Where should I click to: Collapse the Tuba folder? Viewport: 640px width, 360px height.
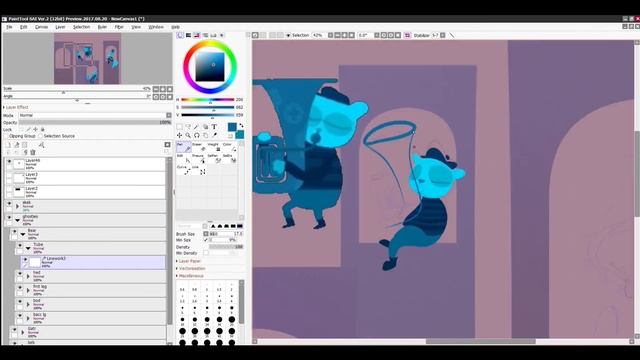[x=28, y=248]
